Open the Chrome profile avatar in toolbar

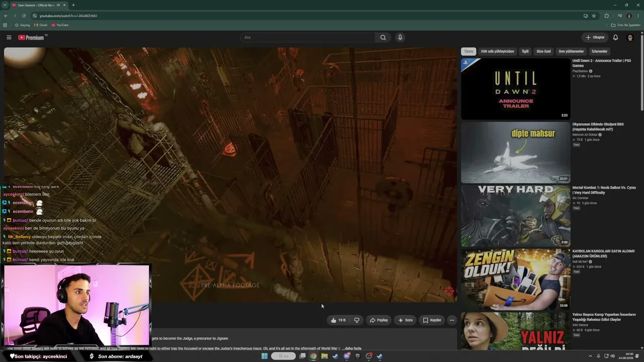tap(629, 16)
